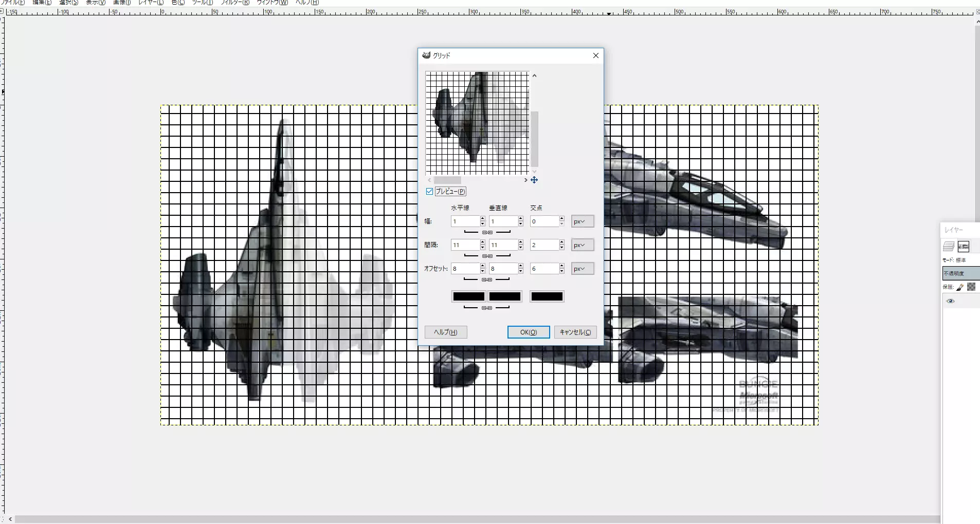The image size is (980, 524).
Task: Toggle the color chain-link icon
Action: click(x=487, y=308)
